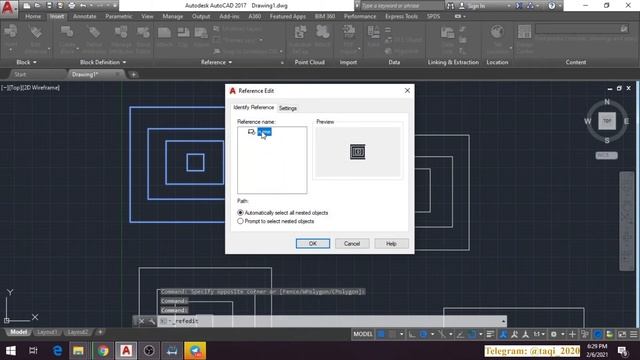
Task: Click Help in Reference Edit dialog
Action: click(x=391, y=244)
